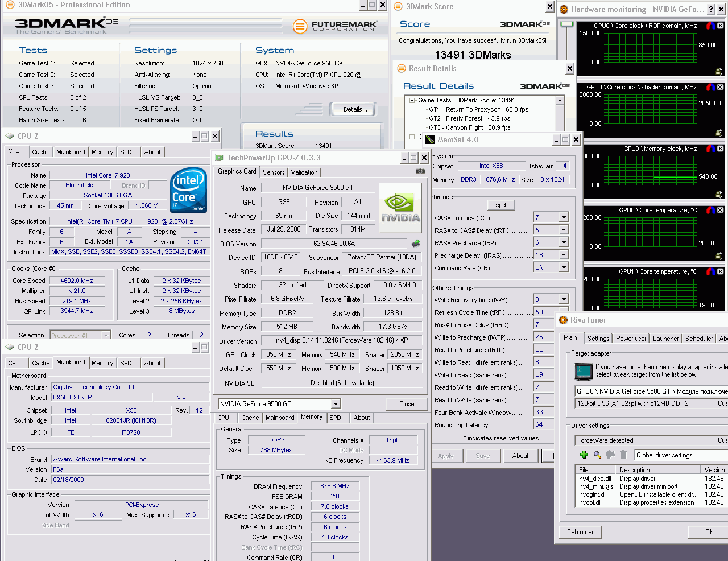This screenshot has width=728, height=561.
Task: Click the magnet icon on the Memory clock graph
Action: [711, 148]
